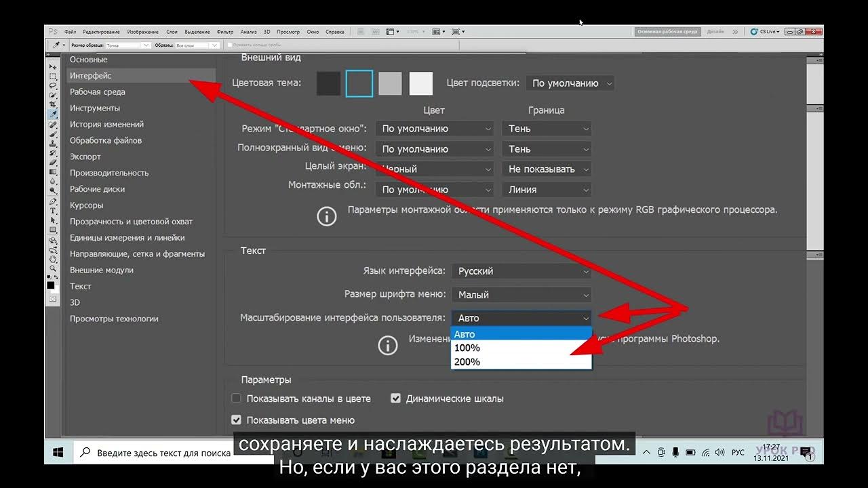868x488 pixels.
Task: Select the Dodge tool
Action: [x=52, y=191]
